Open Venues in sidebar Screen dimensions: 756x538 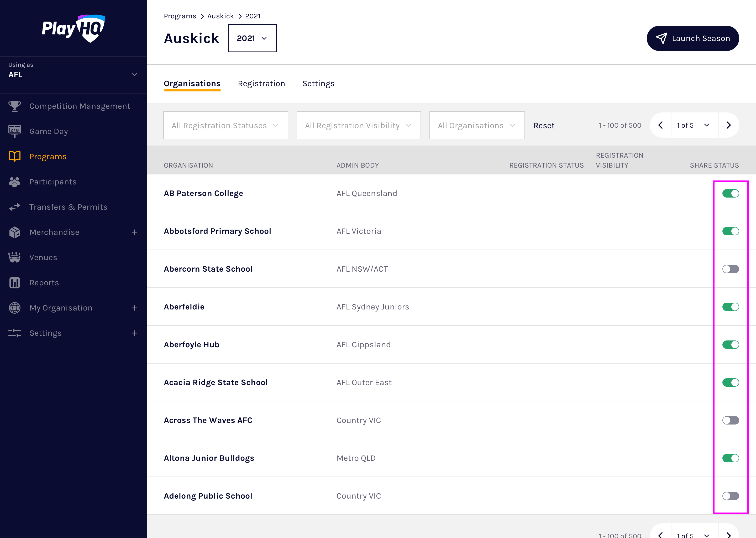pos(73,257)
